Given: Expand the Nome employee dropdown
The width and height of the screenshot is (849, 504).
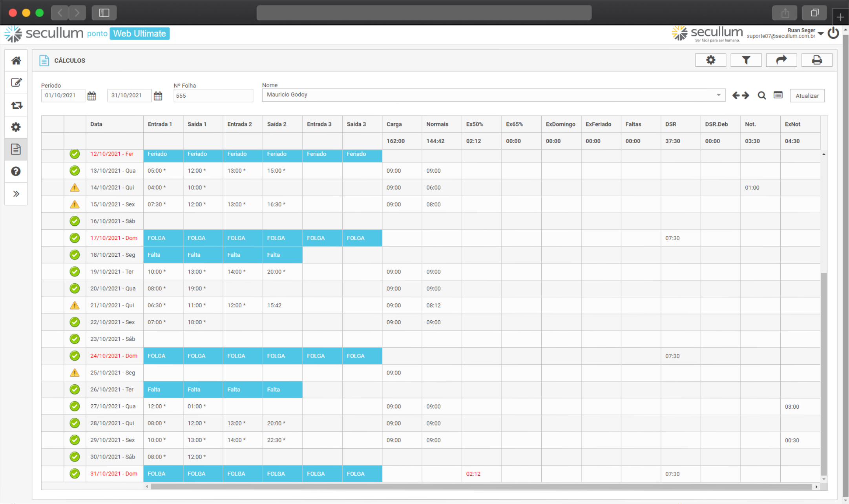Looking at the screenshot, I should (x=718, y=95).
